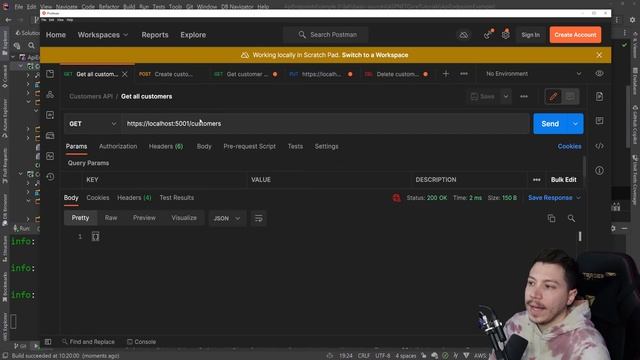This screenshot has height=360, width=640.
Task: Dismiss the Scratch Pad banner
Action: click(x=599, y=55)
